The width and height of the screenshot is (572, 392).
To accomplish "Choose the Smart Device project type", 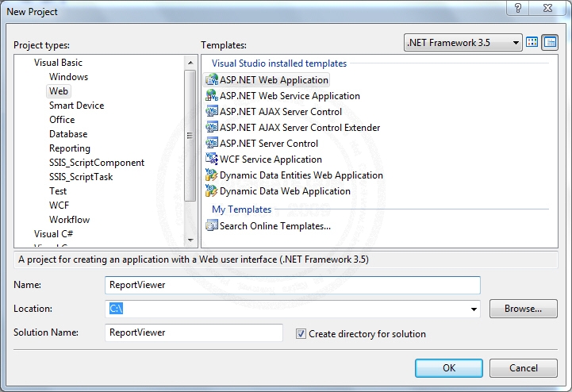I will tap(76, 106).
